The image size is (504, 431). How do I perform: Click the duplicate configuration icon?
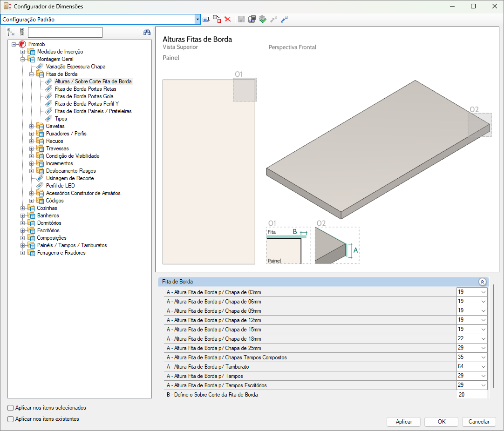(x=217, y=19)
